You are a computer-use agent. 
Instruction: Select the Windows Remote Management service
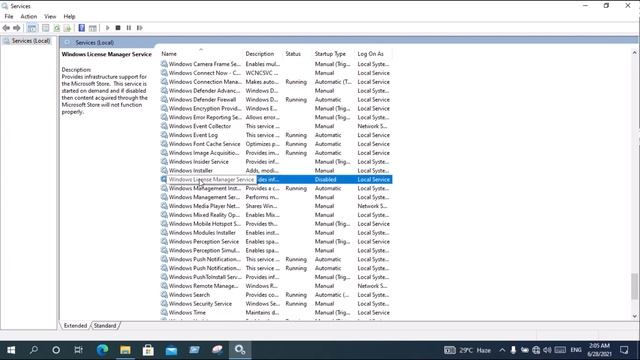[276, 286]
